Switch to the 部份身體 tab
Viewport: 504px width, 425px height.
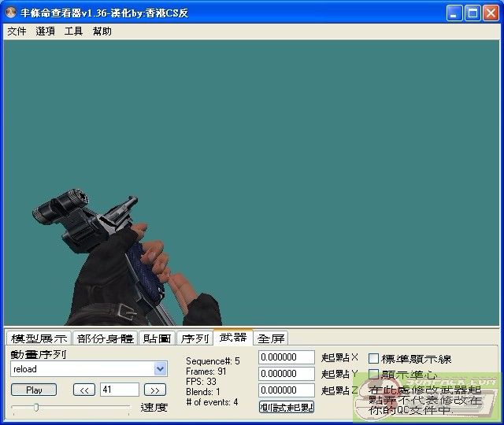pyautogui.click(x=106, y=338)
